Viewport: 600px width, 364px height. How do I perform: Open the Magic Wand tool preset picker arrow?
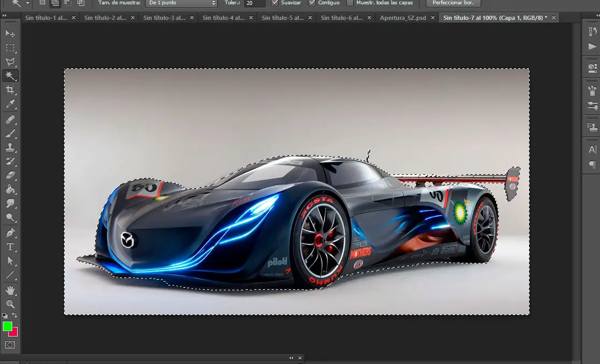27,3
